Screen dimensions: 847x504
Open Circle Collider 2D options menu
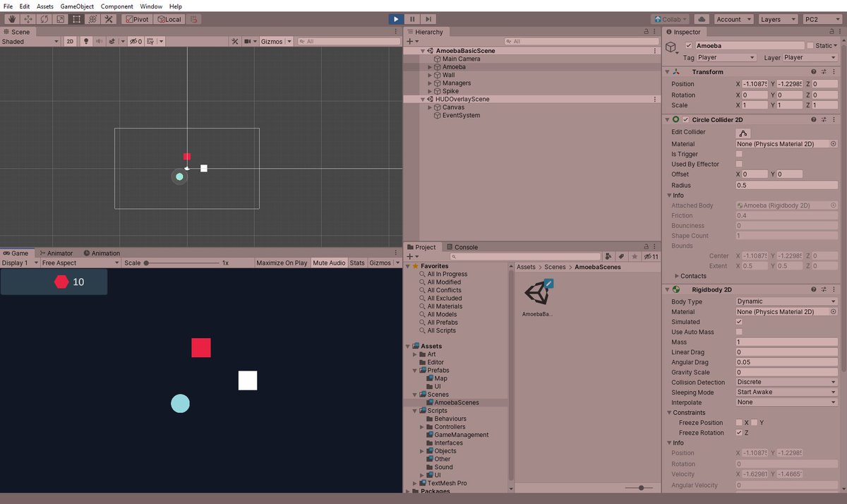[x=835, y=120]
